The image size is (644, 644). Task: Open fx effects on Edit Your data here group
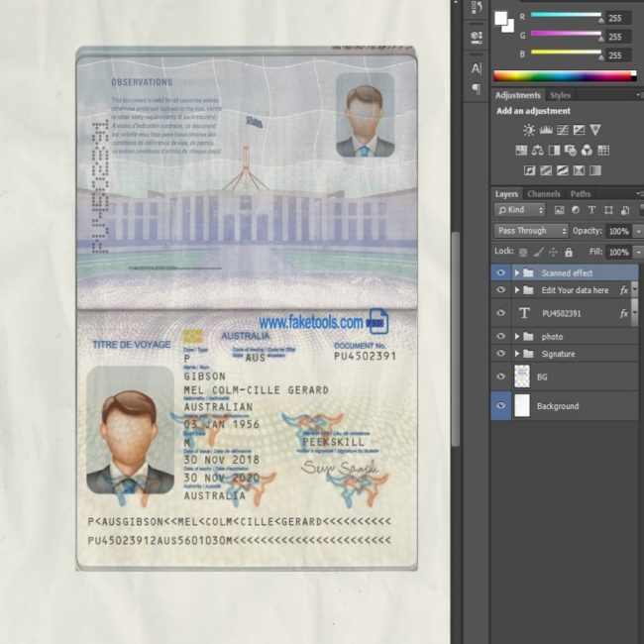pyautogui.click(x=624, y=290)
